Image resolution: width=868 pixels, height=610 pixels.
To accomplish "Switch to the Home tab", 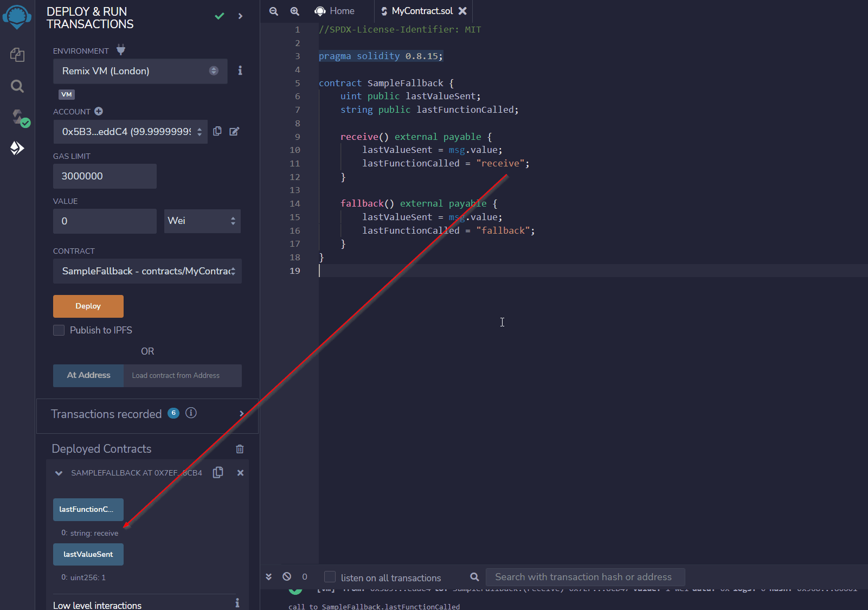I will (335, 11).
